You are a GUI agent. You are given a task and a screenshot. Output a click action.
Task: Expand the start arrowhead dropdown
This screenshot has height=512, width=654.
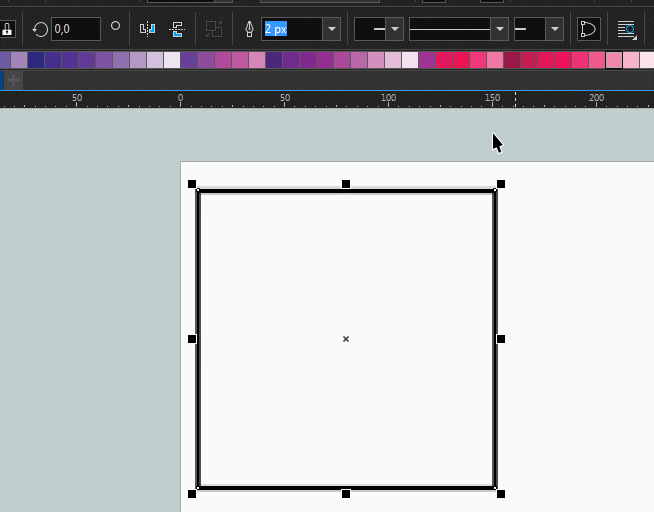tap(394, 29)
